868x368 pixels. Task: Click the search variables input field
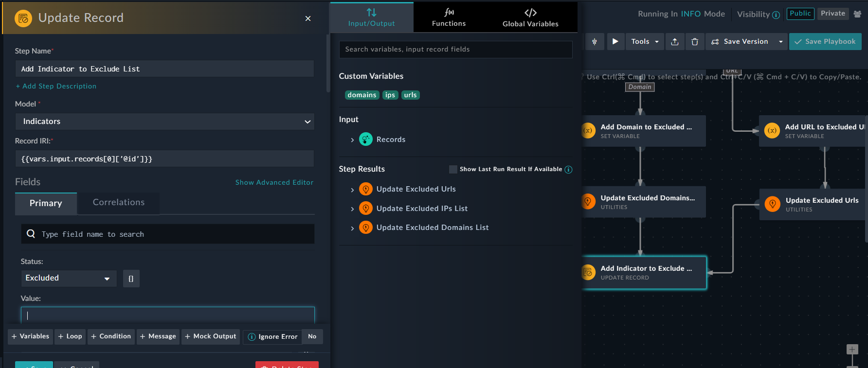pos(455,50)
